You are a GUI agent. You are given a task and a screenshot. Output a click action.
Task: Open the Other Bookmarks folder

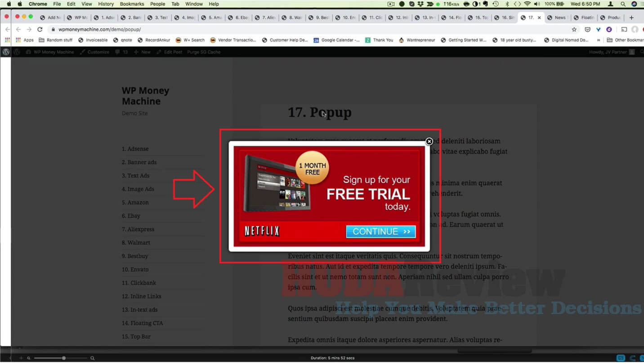[x=625, y=40]
